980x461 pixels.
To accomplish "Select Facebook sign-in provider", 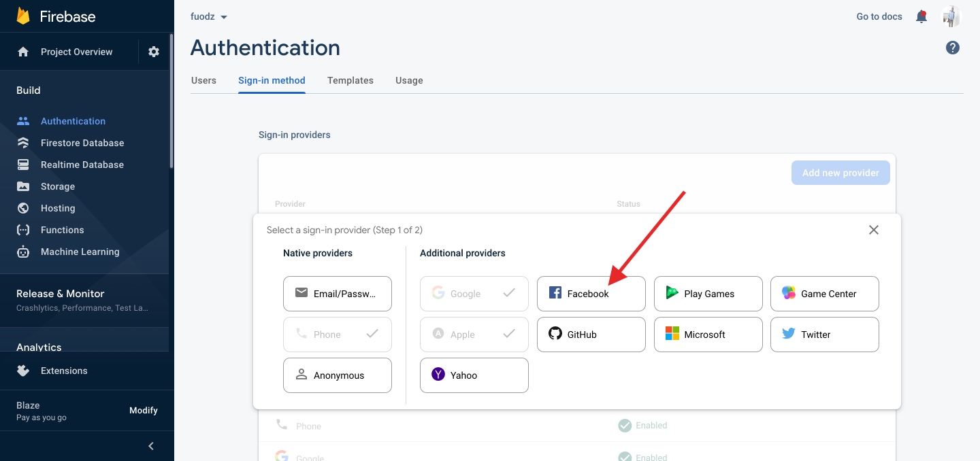I will click(591, 294).
